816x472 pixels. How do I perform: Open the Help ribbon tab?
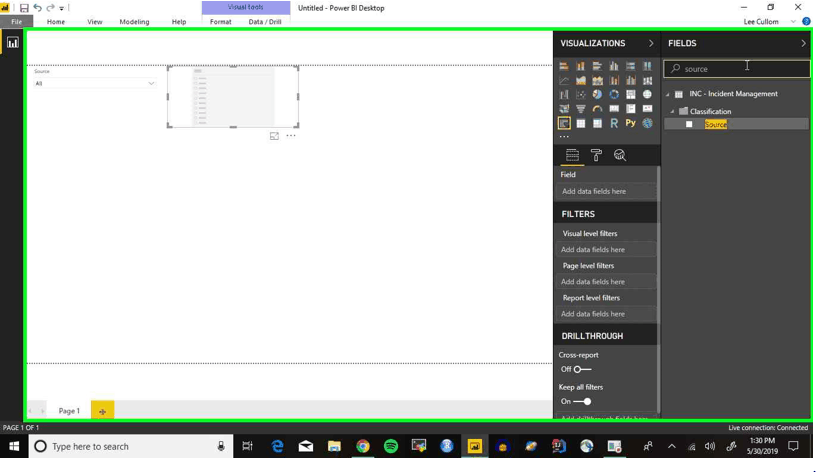point(179,22)
